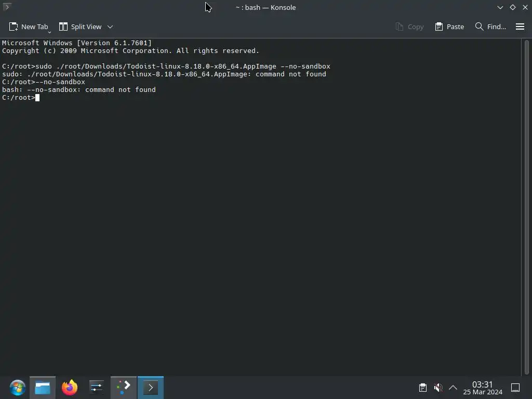Select the active Konsole taskbar entry
This screenshot has width=532, height=399.
click(x=151, y=388)
